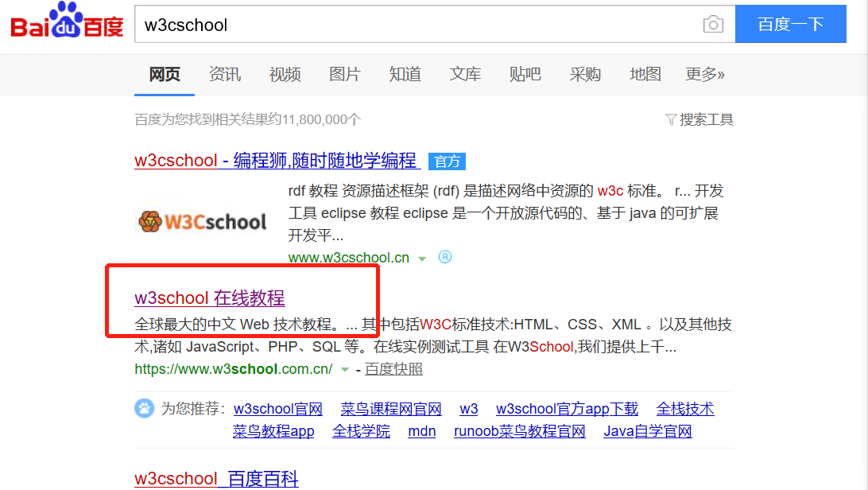Open the 百度快照 cached link

(x=393, y=369)
